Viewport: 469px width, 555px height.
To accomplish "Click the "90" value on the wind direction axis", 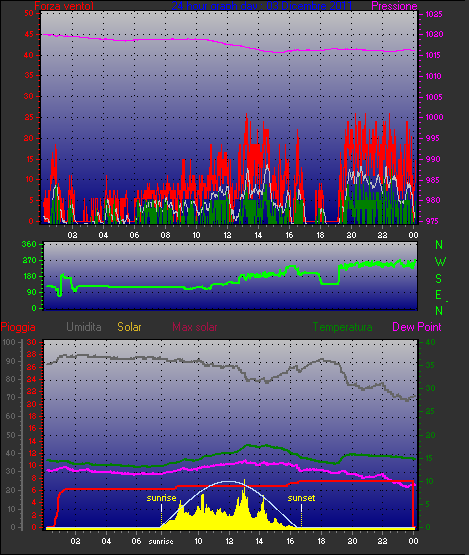I will point(32,292).
